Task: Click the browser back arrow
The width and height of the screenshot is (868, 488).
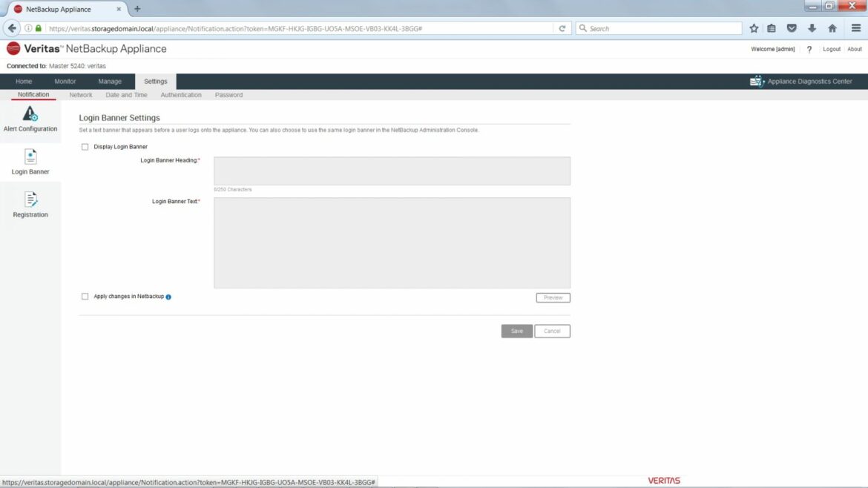Action: 12,28
